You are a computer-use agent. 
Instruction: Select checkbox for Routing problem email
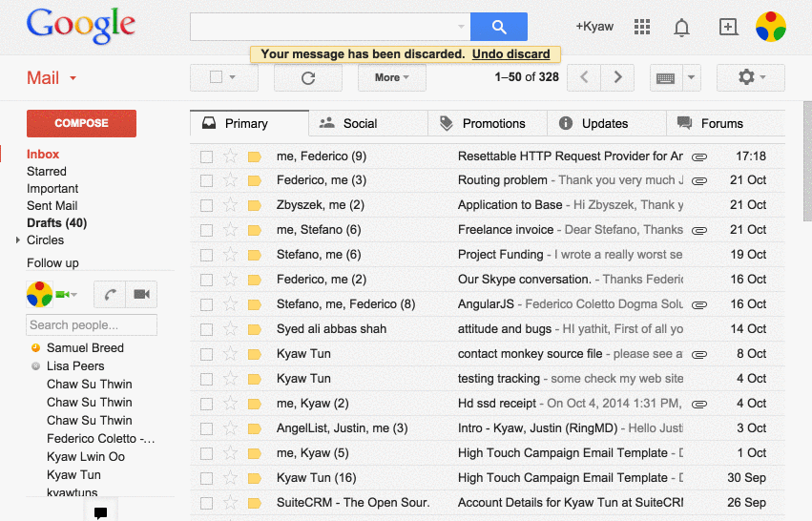tap(207, 180)
